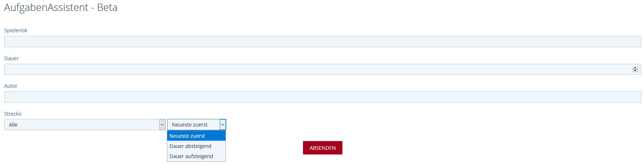Click the sort box showing 'Neueste zuerst'
Screen dimensions: 644x165
pyautogui.click(x=193, y=125)
